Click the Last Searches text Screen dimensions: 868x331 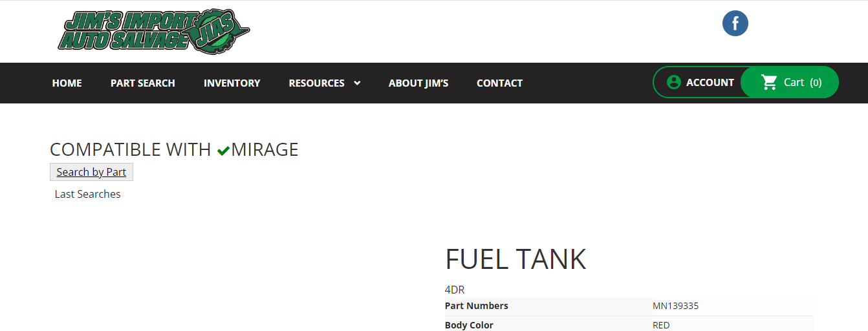pyautogui.click(x=87, y=194)
